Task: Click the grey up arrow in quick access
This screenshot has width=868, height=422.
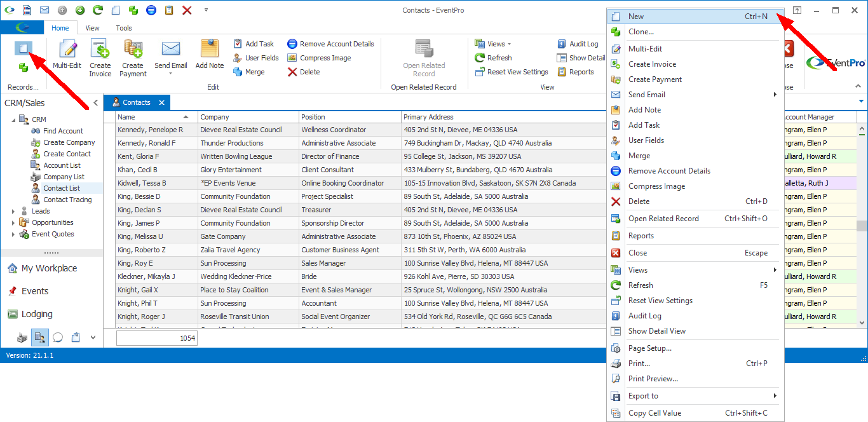Action: 62,10
